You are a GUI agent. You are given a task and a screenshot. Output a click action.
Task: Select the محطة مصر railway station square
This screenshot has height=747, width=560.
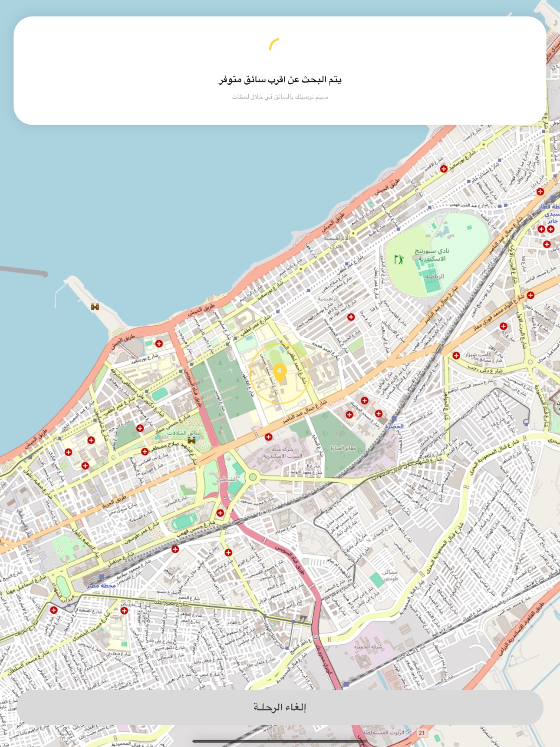(x=102, y=577)
